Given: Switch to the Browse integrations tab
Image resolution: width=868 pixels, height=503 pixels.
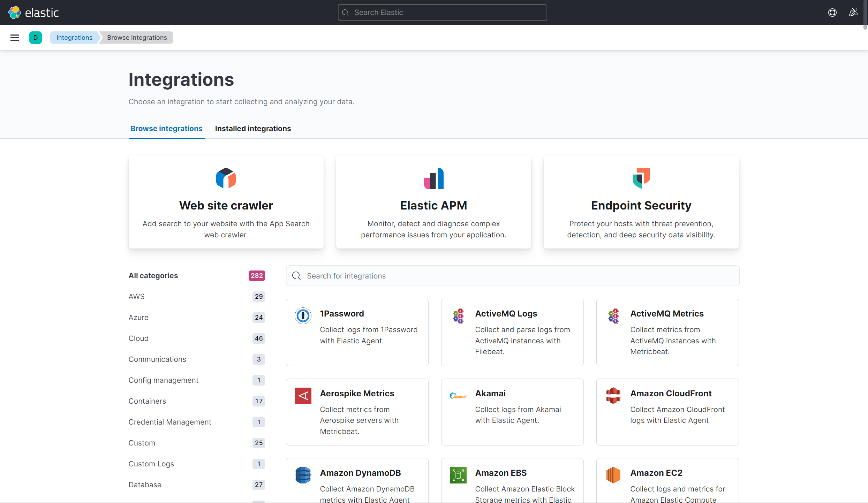Looking at the screenshot, I should 166,129.
